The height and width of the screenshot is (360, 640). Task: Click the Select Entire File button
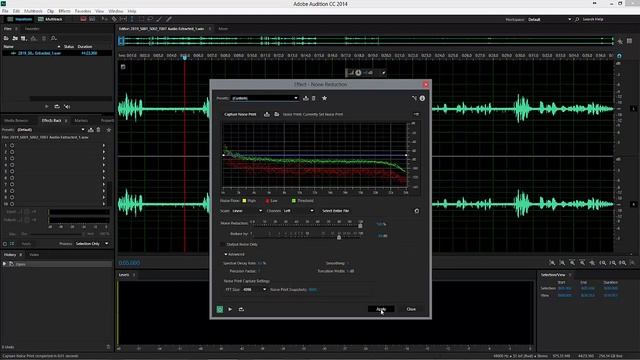336,211
